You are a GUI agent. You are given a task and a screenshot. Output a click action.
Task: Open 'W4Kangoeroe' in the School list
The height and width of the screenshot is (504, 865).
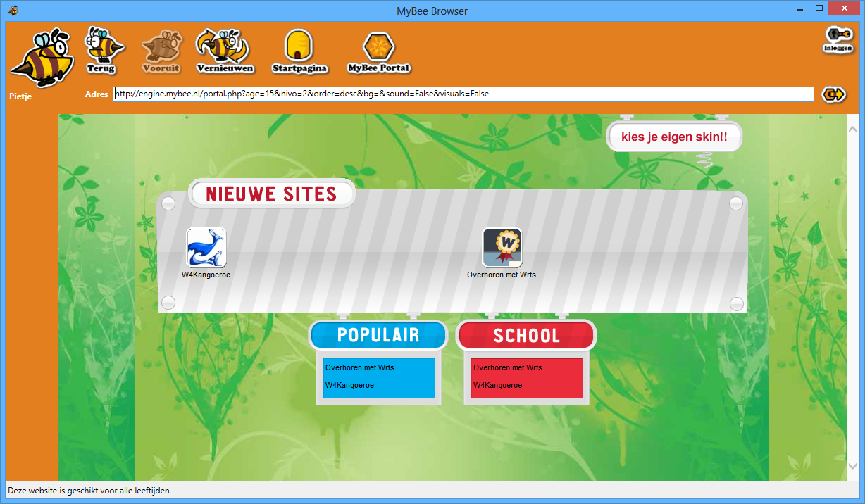point(497,385)
